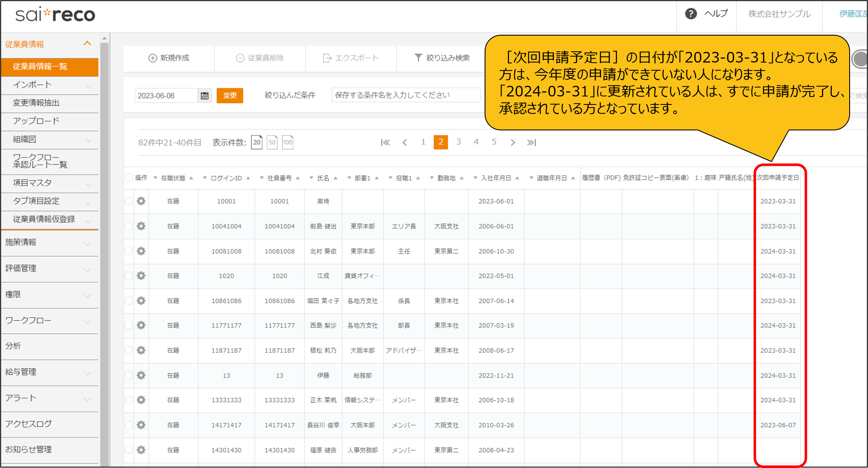Open gear menu for 西島 梨沙 row

[x=141, y=325]
